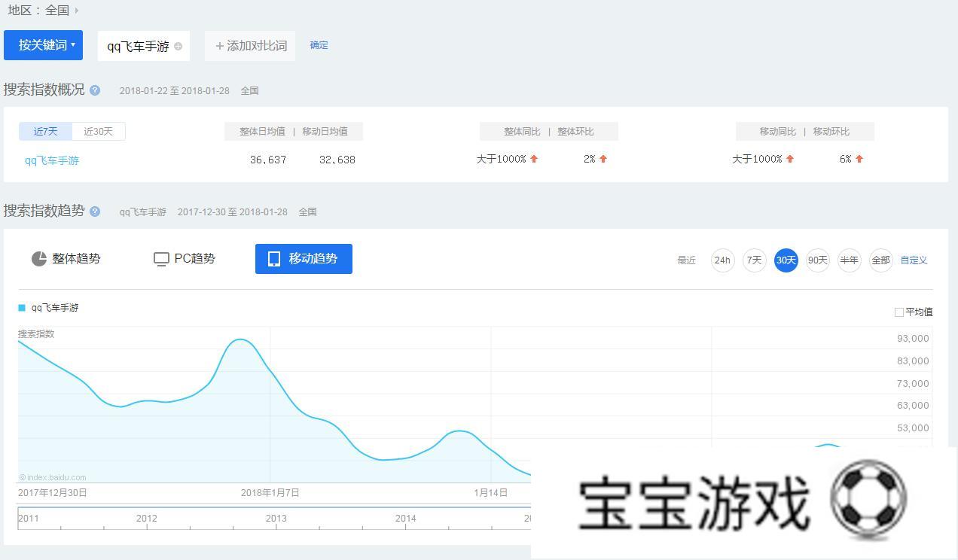Click the blue legend swatch for qq飞车手游
Screen dimensions: 958x560
click(x=22, y=308)
